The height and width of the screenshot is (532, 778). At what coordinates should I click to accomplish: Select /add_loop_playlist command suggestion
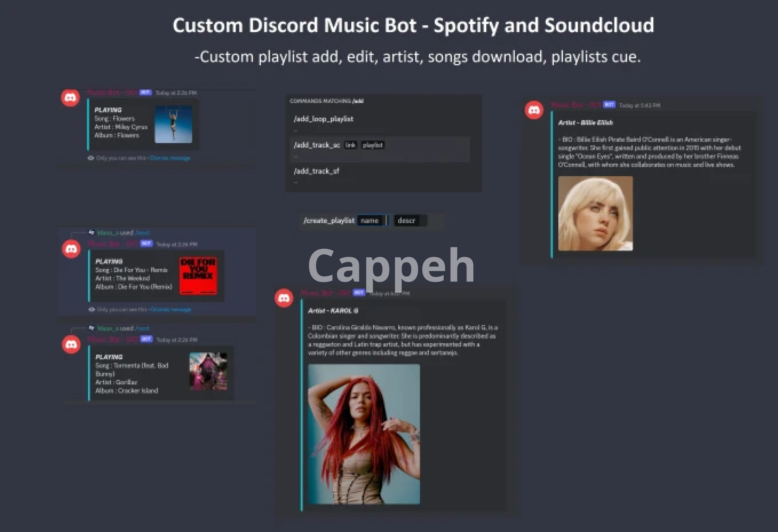(323, 119)
